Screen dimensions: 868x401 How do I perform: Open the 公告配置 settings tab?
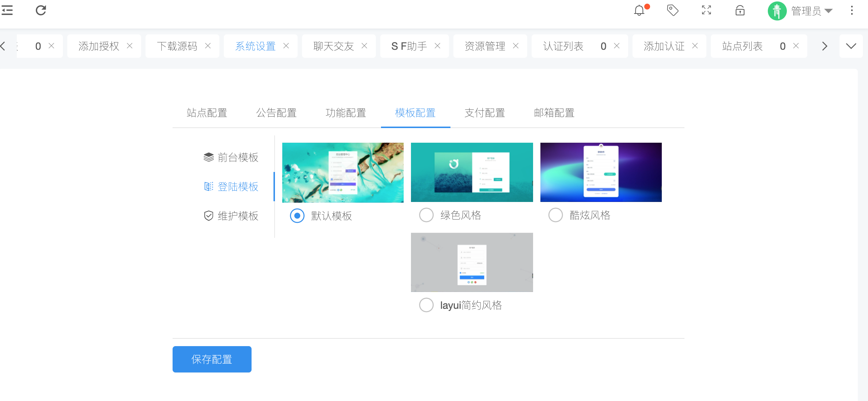tap(276, 113)
